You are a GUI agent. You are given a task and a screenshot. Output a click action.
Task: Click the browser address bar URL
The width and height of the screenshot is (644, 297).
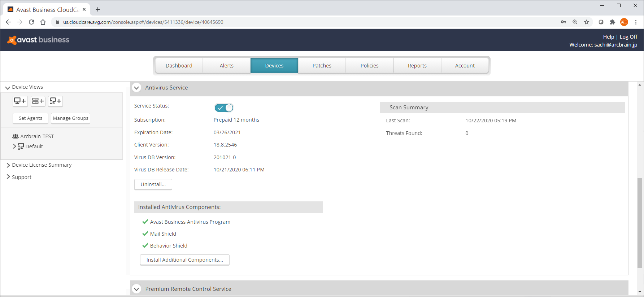pos(143,22)
